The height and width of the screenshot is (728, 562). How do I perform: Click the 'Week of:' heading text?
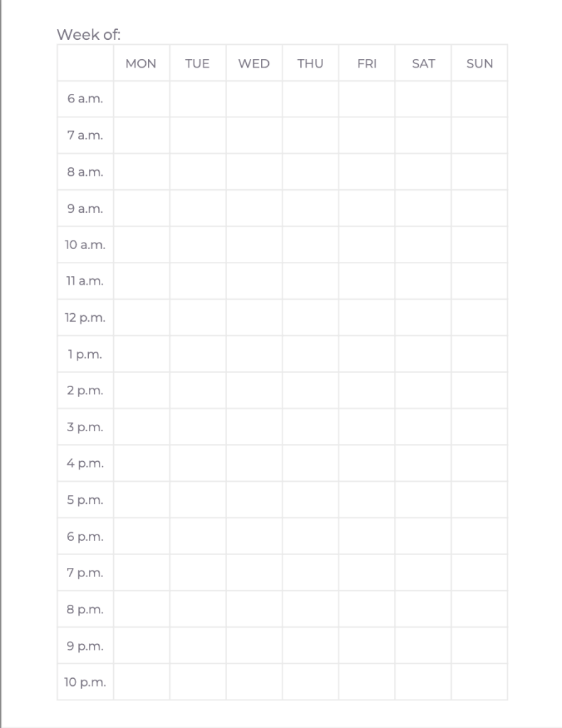click(x=89, y=34)
